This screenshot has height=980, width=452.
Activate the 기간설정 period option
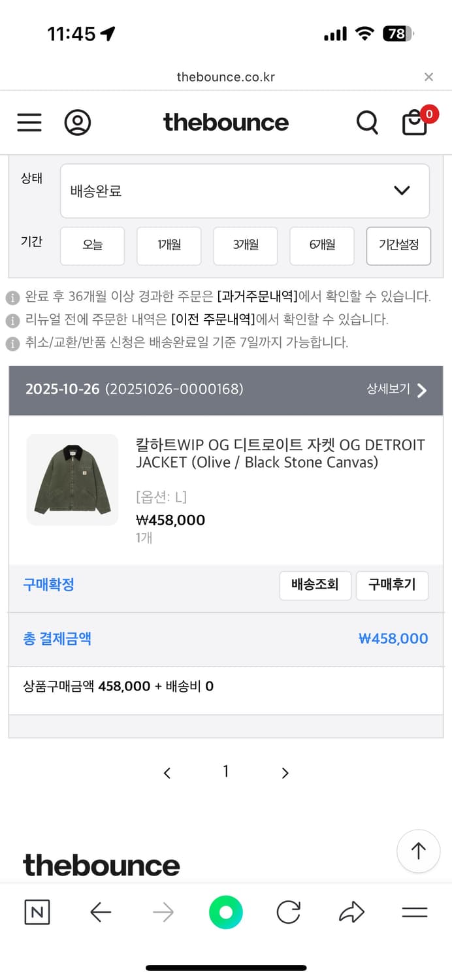[398, 246]
